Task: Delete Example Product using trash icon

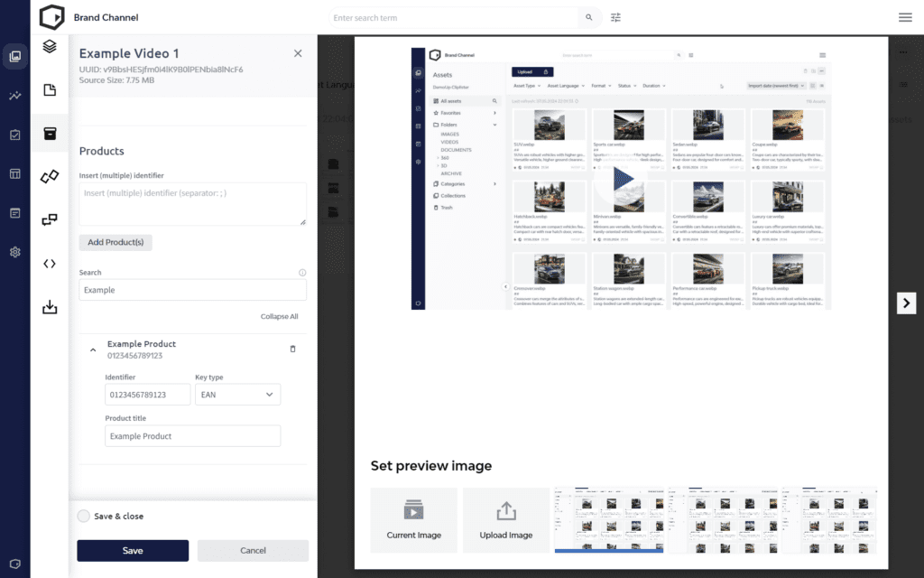Action: 292,349
